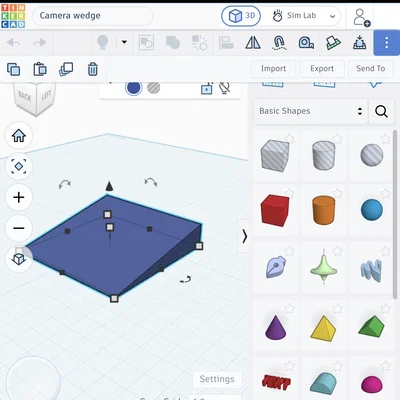The image size is (400, 400).
Task: Favorite the purple Cone star
Action: (290, 308)
